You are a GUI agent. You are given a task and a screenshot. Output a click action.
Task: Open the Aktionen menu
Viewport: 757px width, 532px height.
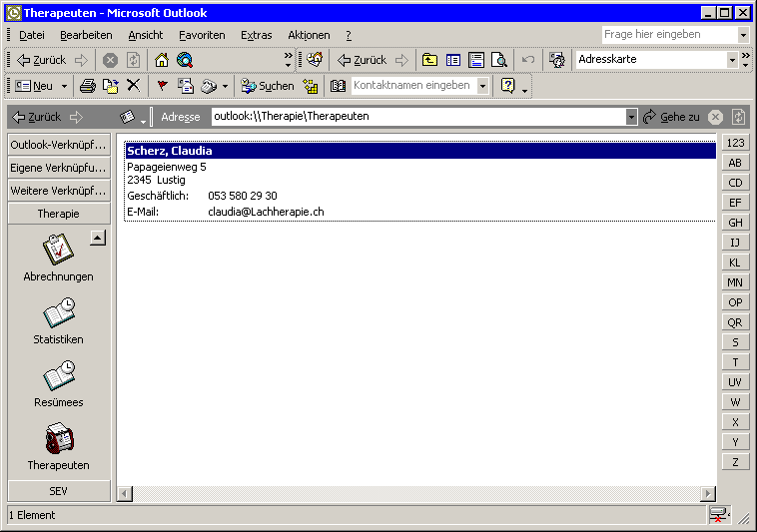309,35
